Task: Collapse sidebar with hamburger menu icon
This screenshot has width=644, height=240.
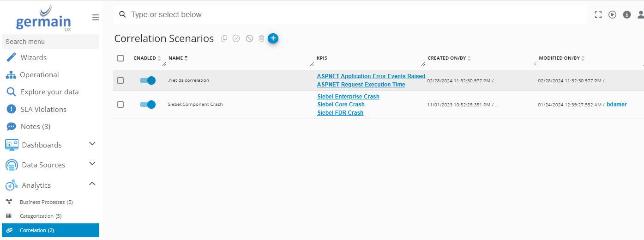Action: point(96,18)
